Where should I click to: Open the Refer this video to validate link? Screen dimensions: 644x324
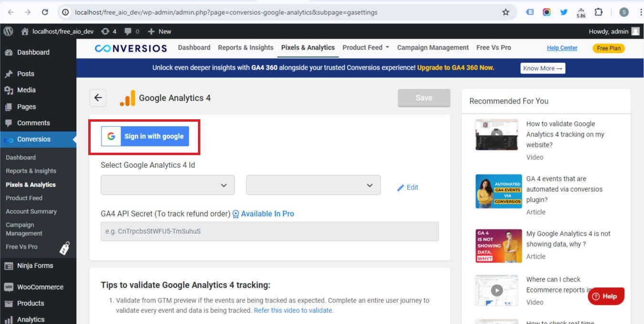(x=293, y=310)
